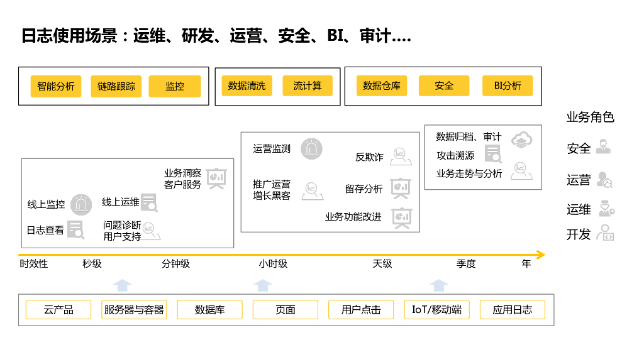Viewport: 644px width, 362px height.
Task: Click the 业务走势与分析 text
Action: [469, 173]
